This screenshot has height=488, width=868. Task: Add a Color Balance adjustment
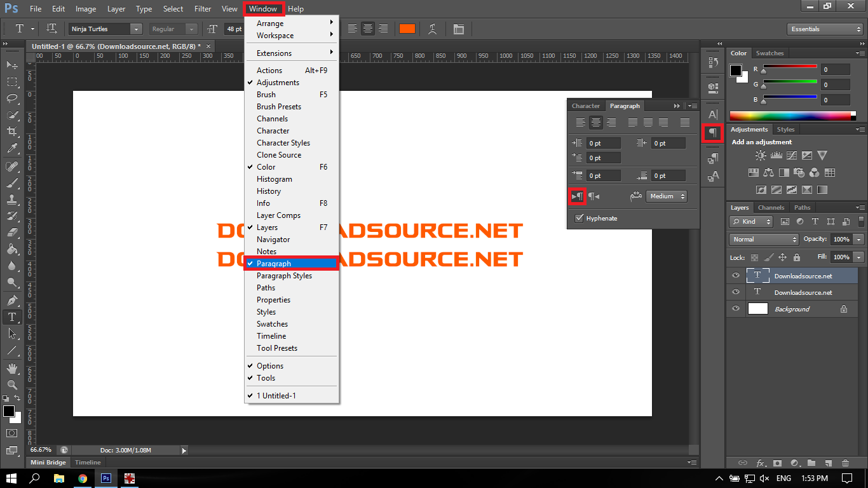click(x=769, y=172)
